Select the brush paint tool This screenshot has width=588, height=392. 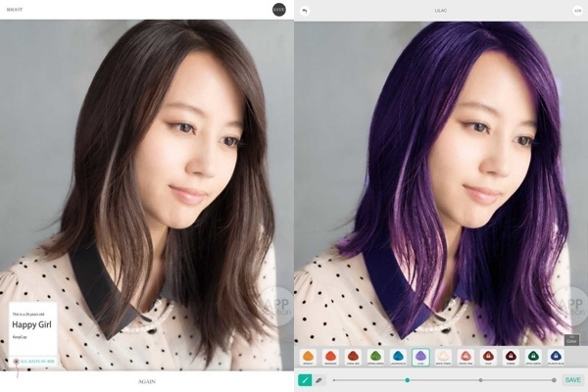[304, 379]
